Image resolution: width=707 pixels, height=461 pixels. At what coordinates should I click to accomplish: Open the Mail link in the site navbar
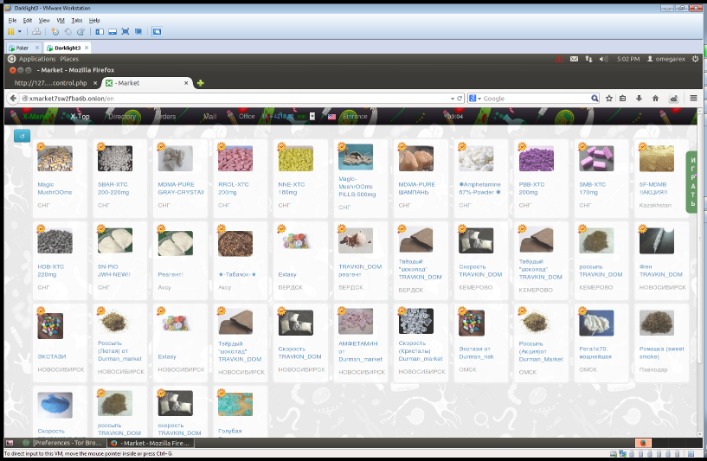(x=210, y=116)
